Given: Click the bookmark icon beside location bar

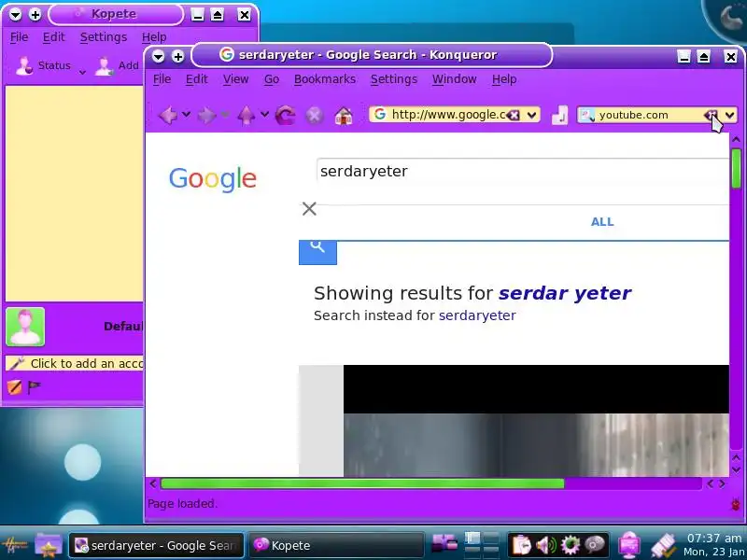Looking at the screenshot, I should (x=559, y=115).
